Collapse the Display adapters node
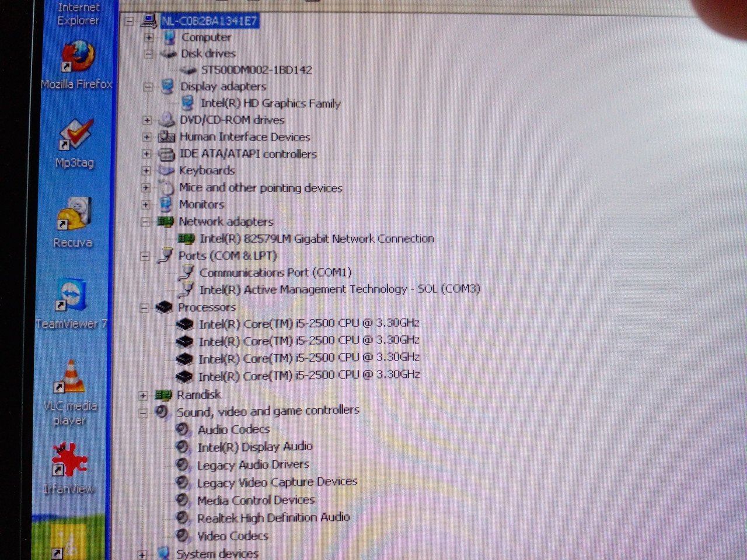The width and height of the screenshot is (747, 560). point(148,87)
